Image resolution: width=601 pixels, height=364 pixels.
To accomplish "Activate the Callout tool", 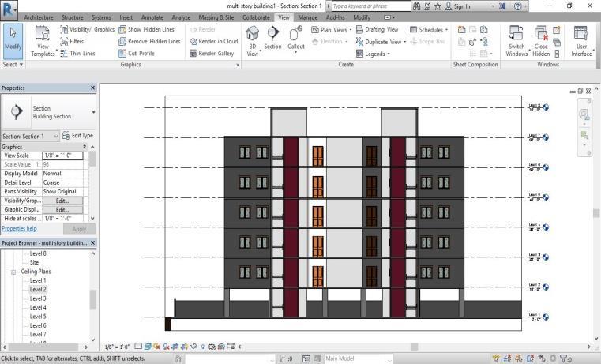I will pyautogui.click(x=296, y=39).
